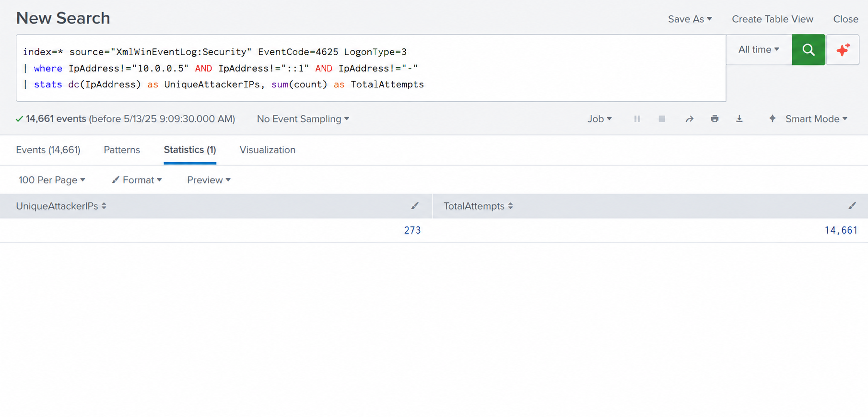Open the Job menu
The width and height of the screenshot is (868, 417).
(599, 119)
